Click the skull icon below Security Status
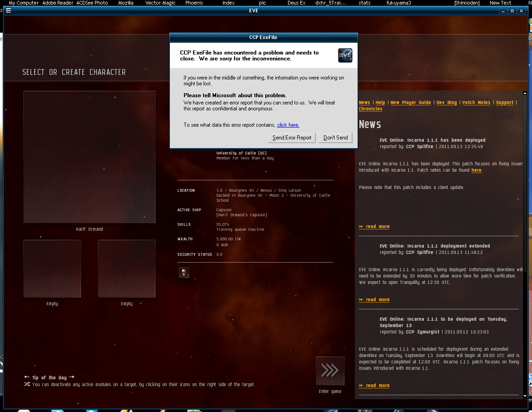 [184, 273]
